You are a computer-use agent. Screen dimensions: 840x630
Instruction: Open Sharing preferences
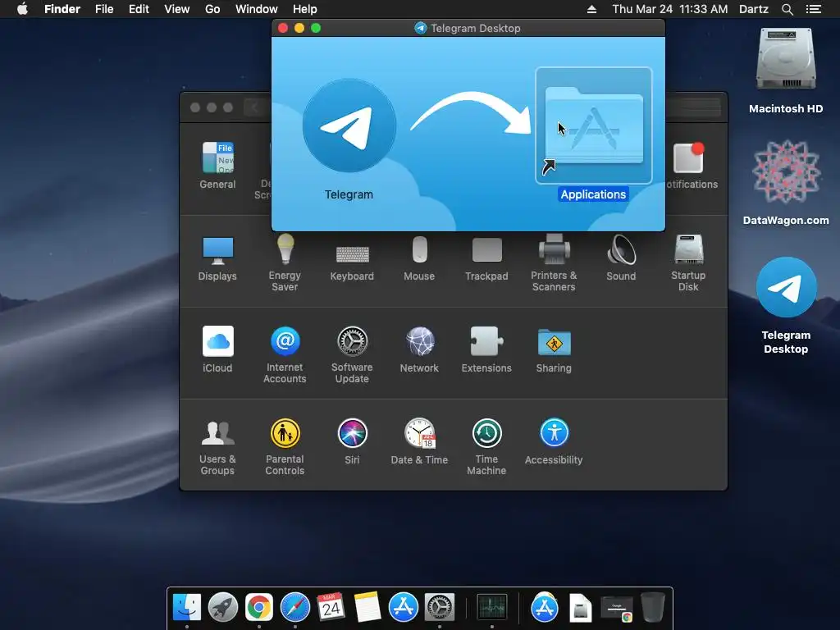(554, 349)
